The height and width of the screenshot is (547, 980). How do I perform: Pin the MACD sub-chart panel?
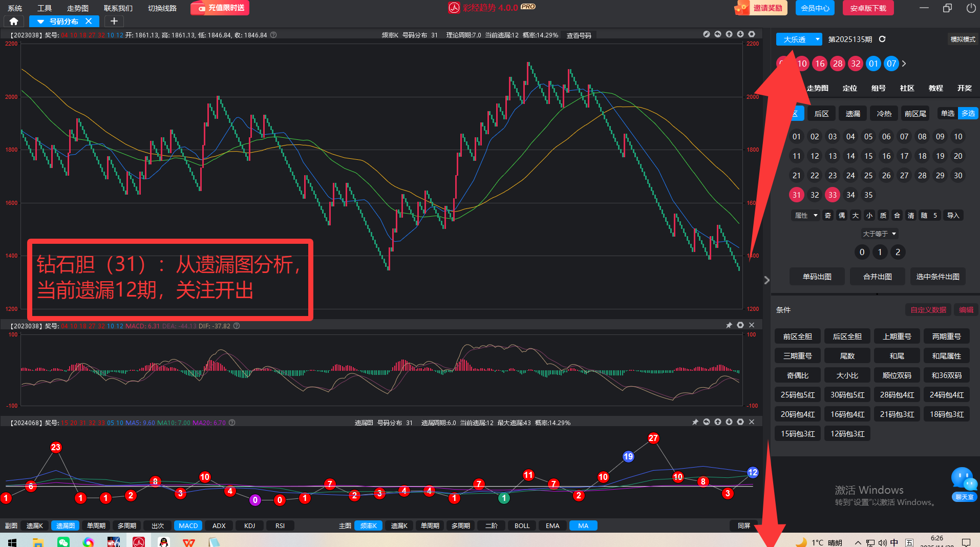click(729, 325)
